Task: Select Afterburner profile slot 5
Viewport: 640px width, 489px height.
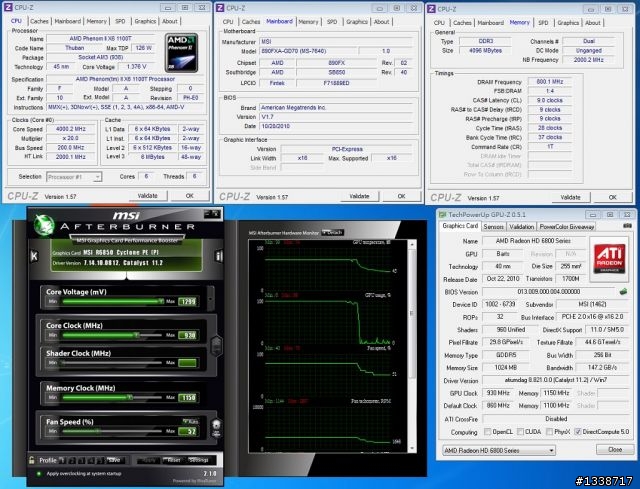Action: (x=100, y=460)
